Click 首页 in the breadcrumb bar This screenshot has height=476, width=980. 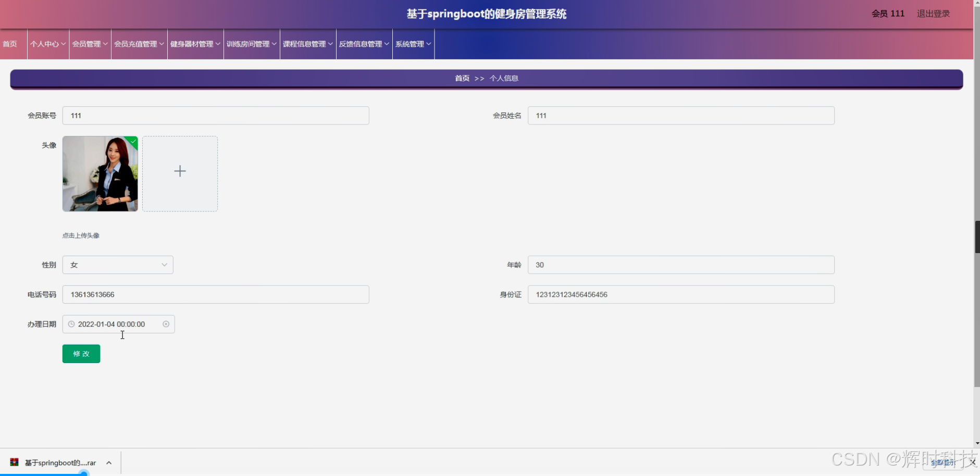click(462, 78)
